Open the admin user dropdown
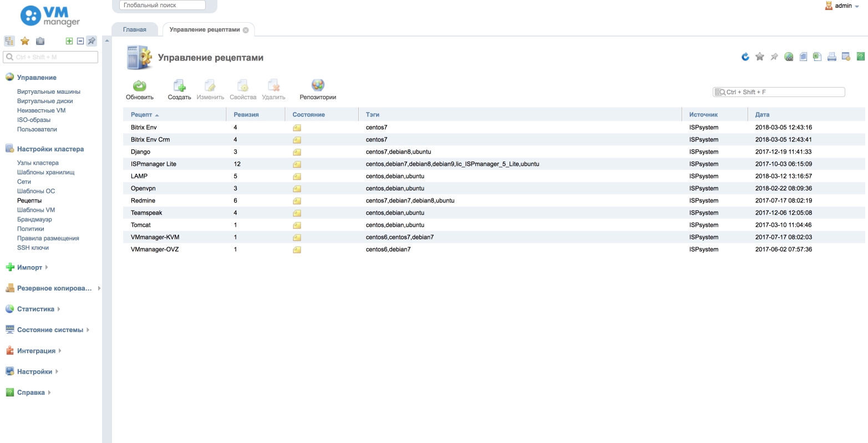Viewport: 868px width, 443px height. click(842, 6)
